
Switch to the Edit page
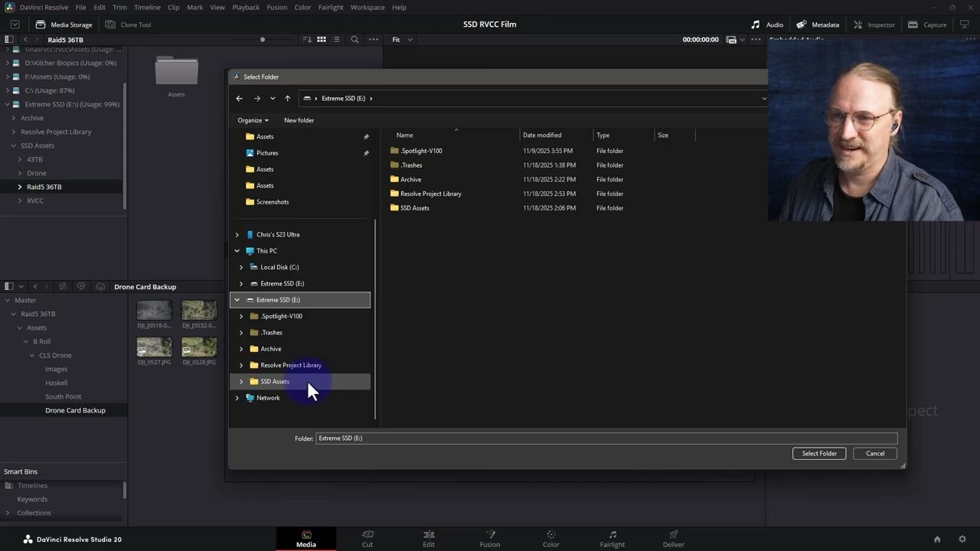[429, 539]
